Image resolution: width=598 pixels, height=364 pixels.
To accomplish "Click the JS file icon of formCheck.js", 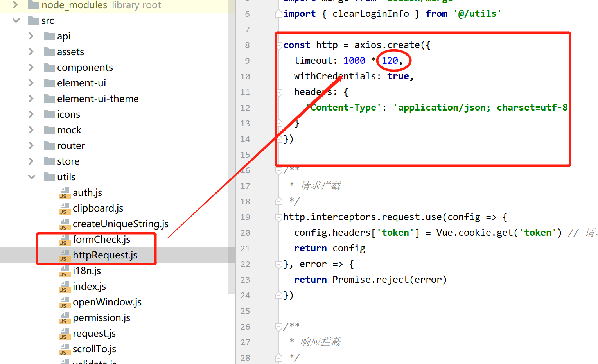I will [65, 240].
